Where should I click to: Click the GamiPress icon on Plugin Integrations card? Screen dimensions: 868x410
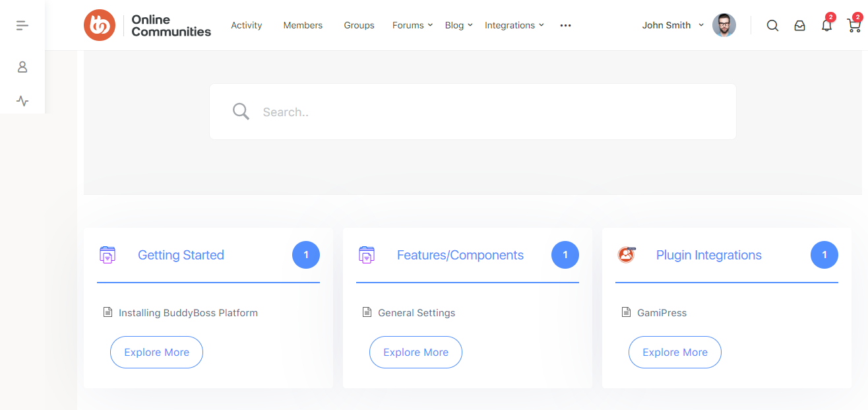(627, 254)
